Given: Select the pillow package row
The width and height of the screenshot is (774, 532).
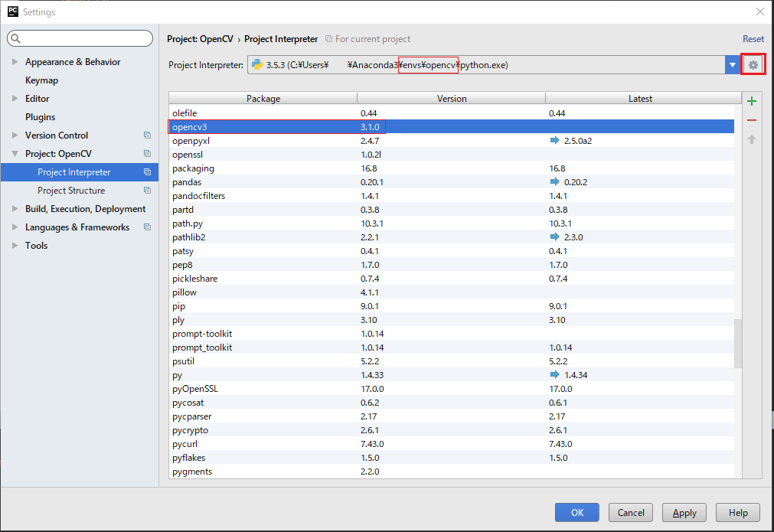Looking at the screenshot, I should 451,292.
